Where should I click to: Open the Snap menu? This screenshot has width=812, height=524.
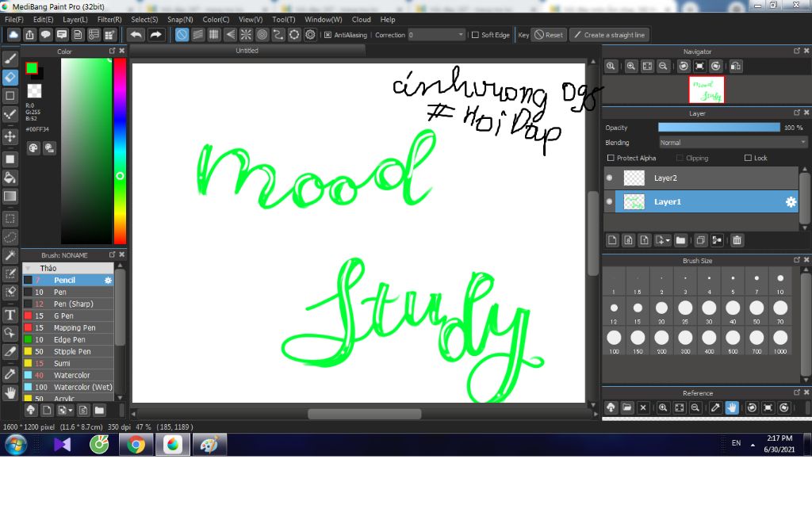pos(180,20)
